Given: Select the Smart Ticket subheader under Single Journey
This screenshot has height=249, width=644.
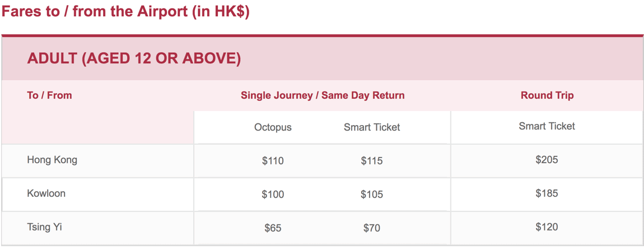Looking at the screenshot, I should 372,127.
